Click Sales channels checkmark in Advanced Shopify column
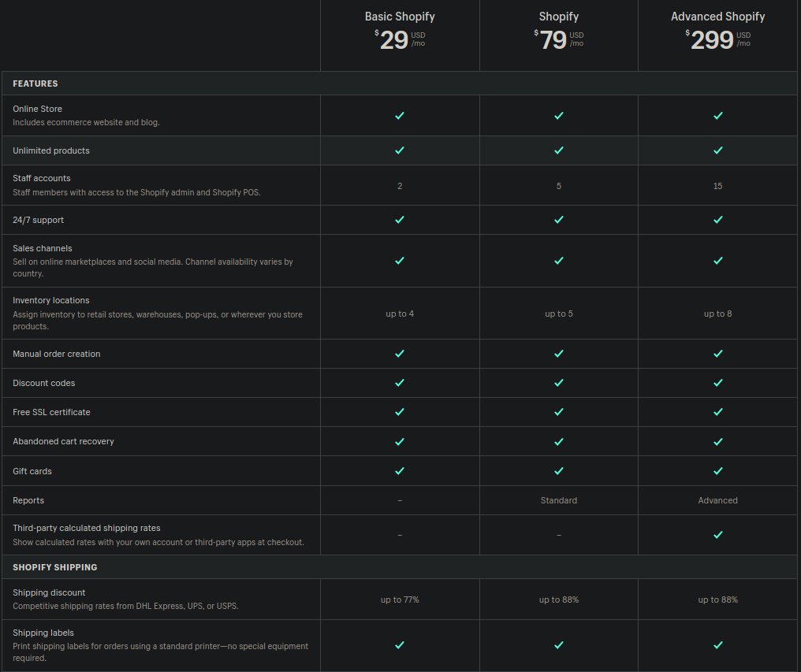Screen dimensions: 801x672 point(717,261)
